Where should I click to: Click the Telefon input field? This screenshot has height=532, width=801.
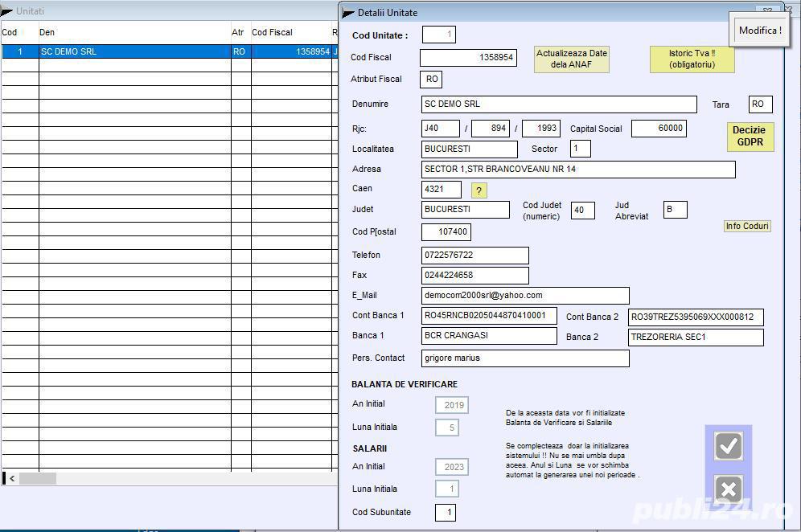474,255
